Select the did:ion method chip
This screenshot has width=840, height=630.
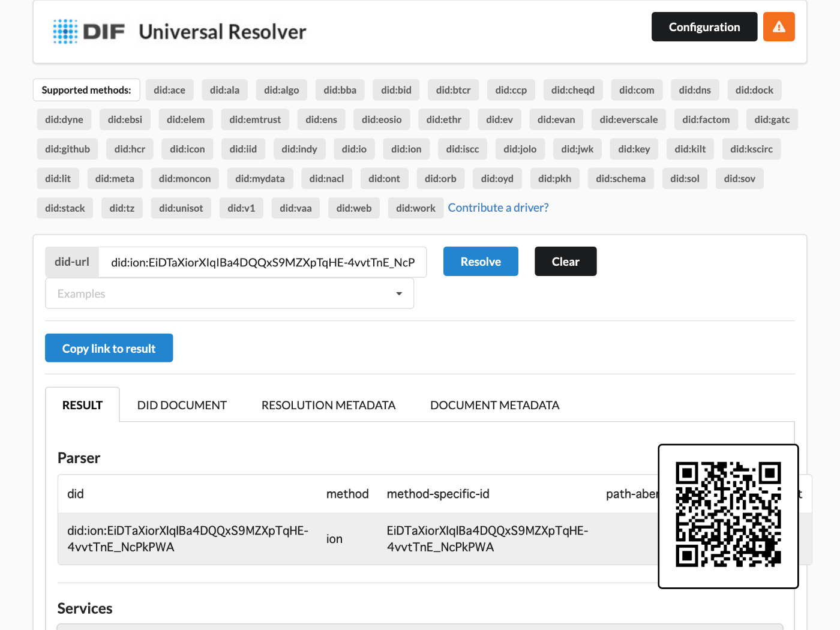click(406, 149)
